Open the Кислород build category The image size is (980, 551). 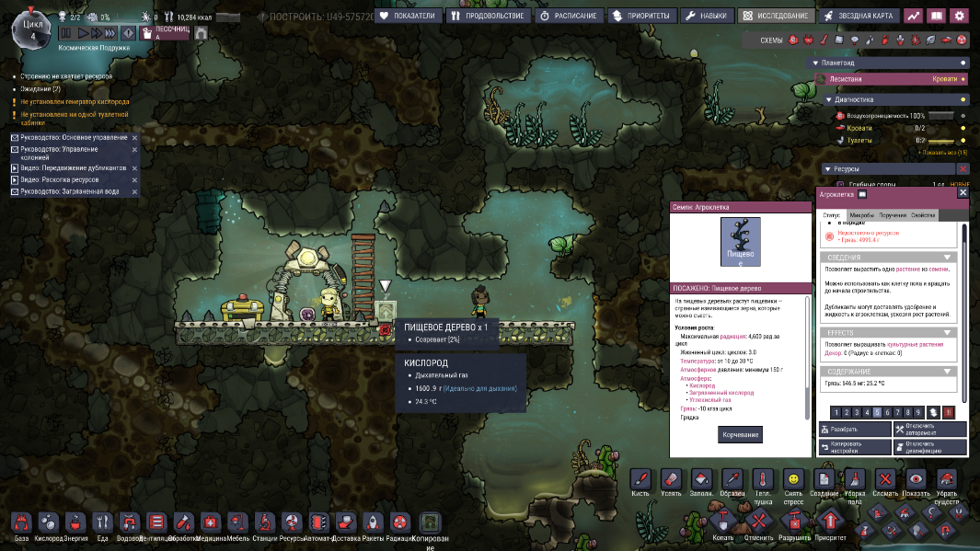click(x=50, y=522)
